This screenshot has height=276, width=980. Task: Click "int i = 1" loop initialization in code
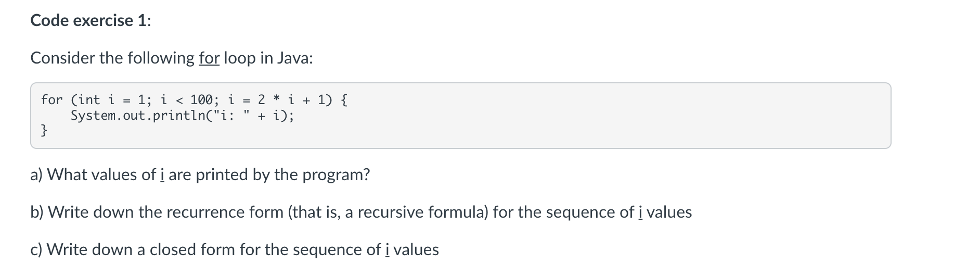point(111,99)
